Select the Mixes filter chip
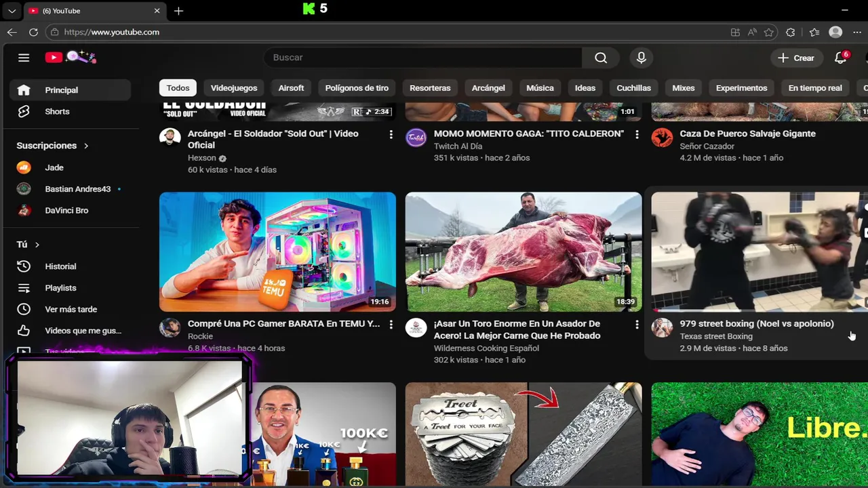The width and height of the screenshot is (868, 488). (x=684, y=88)
